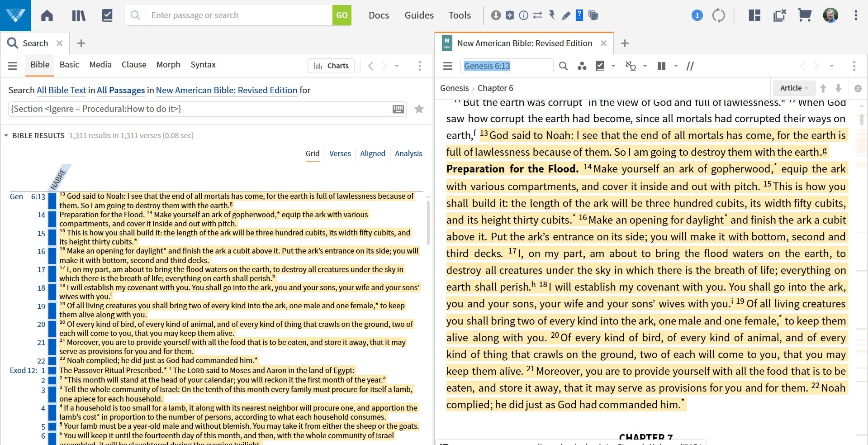Switch results to Verses view
The width and height of the screenshot is (868, 445).
coord(340,154)
